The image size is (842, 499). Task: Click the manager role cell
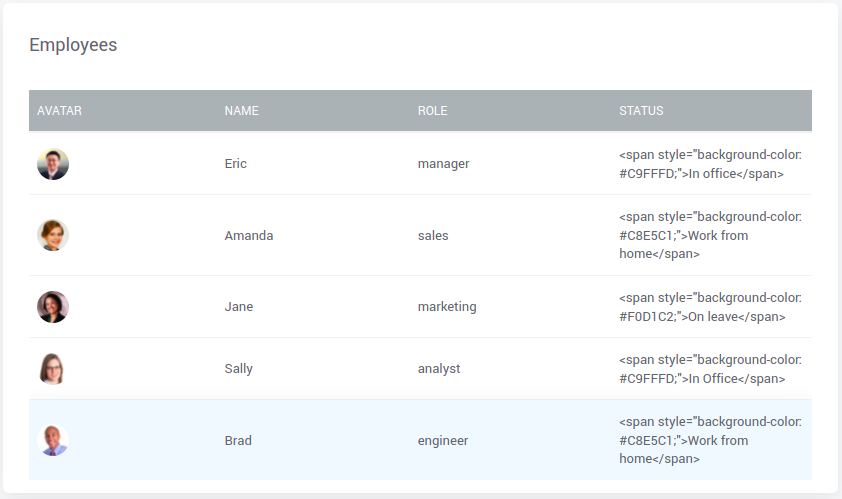(x=443, y=164)
